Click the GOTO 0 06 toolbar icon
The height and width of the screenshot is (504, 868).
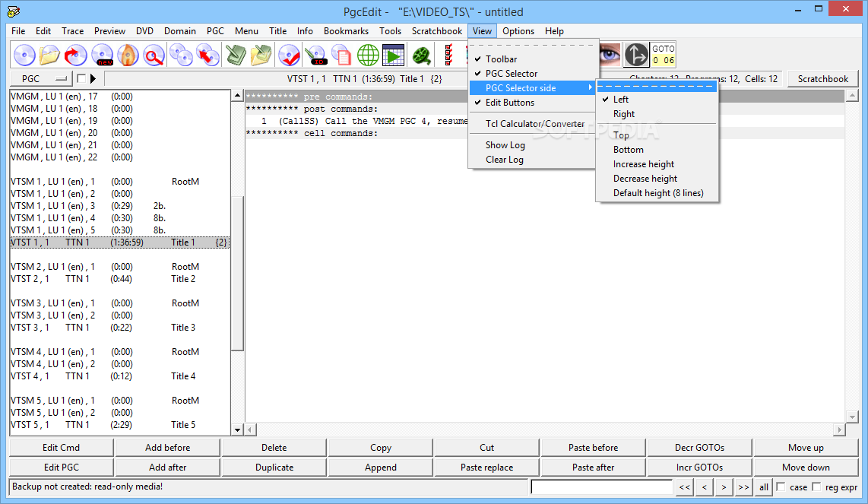(664, 55)
